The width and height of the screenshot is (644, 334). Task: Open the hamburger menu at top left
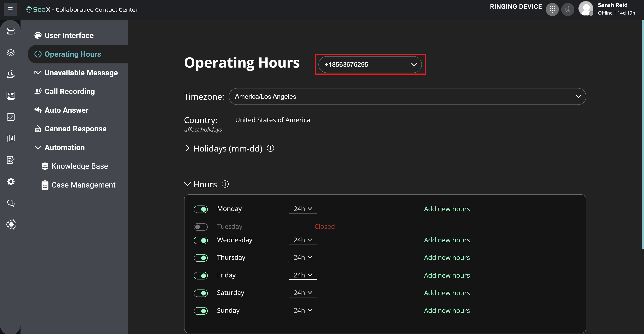[x=10, y=9]
